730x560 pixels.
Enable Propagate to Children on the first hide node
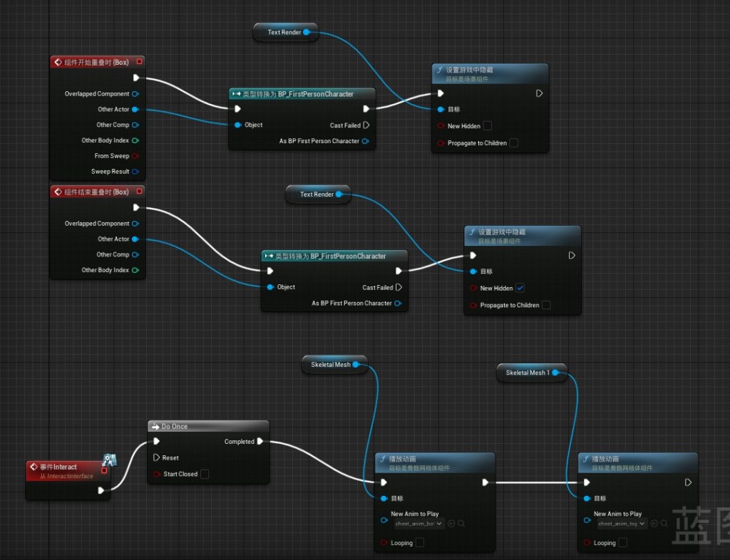coord(513,143)
